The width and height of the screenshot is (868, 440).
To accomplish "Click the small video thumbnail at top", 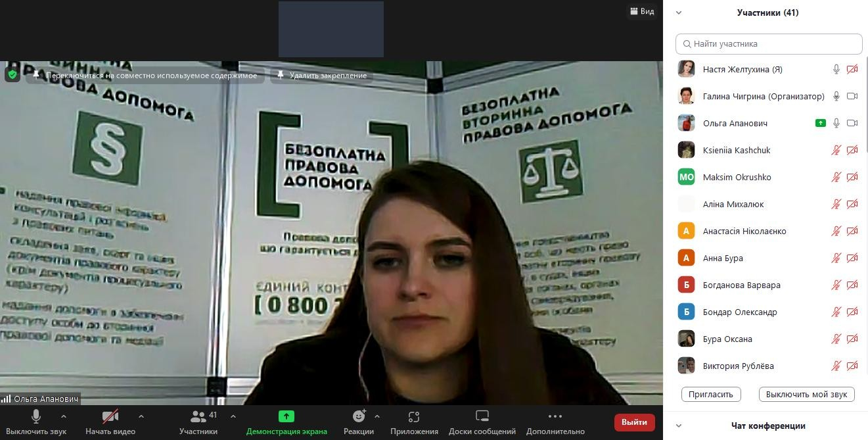I will [331, 29].
